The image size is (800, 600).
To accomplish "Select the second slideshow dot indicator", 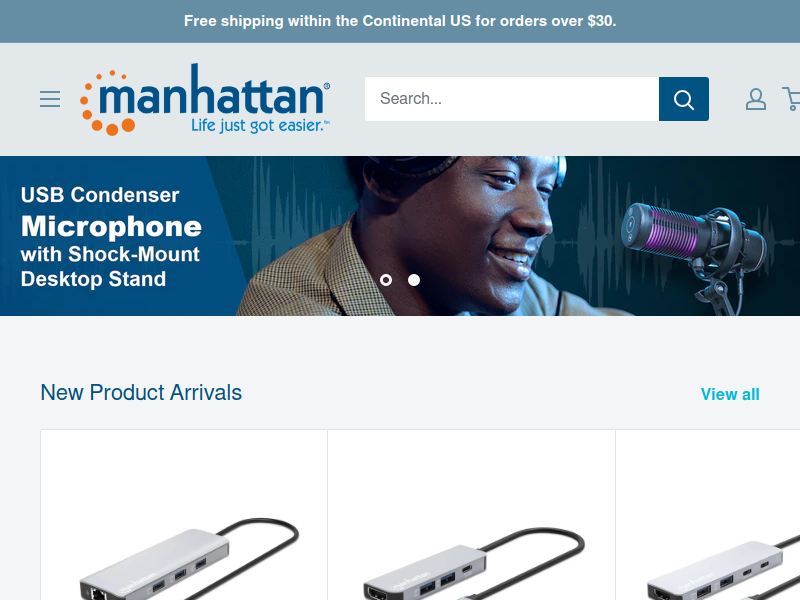I will (x=414, y=280).
